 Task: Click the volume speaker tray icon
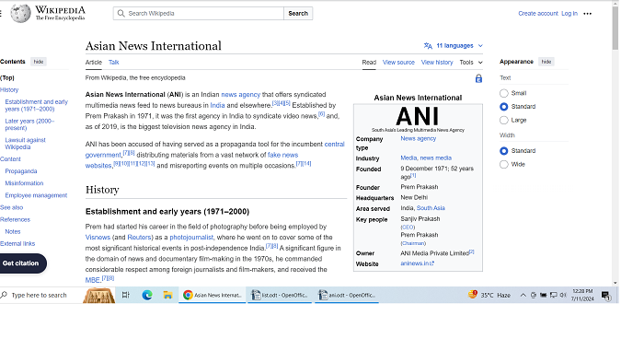tap(563, 295)
